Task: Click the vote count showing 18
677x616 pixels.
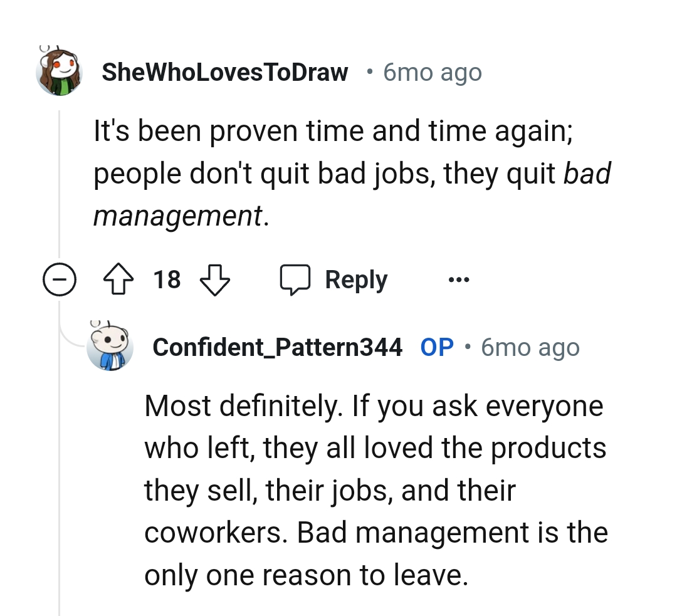Action: [166, 281]
